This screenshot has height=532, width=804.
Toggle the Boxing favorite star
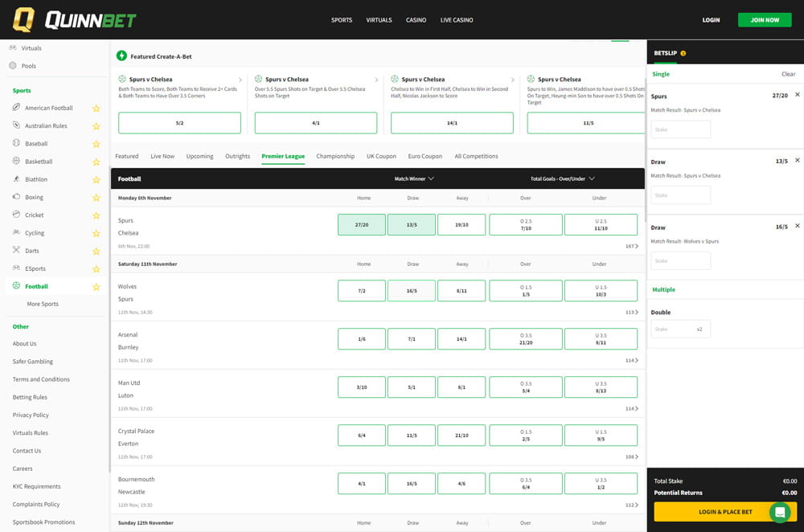point(96,198)
